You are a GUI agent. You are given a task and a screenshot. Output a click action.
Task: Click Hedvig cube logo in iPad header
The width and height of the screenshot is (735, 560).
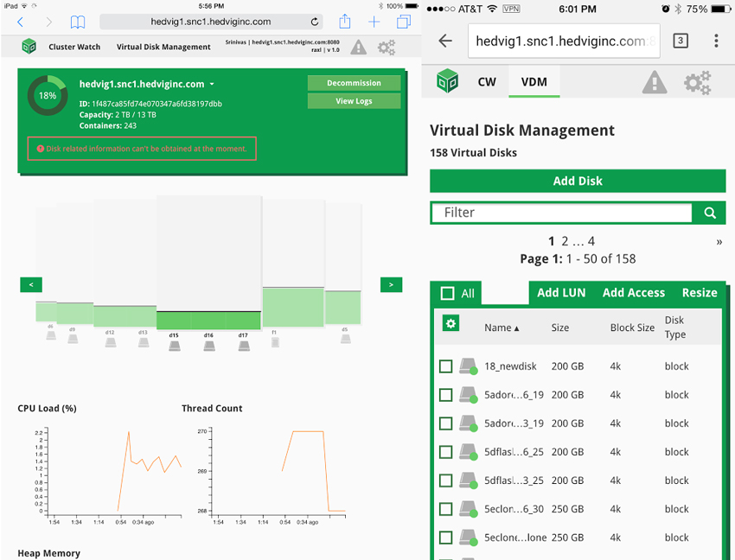click(29, 47)
